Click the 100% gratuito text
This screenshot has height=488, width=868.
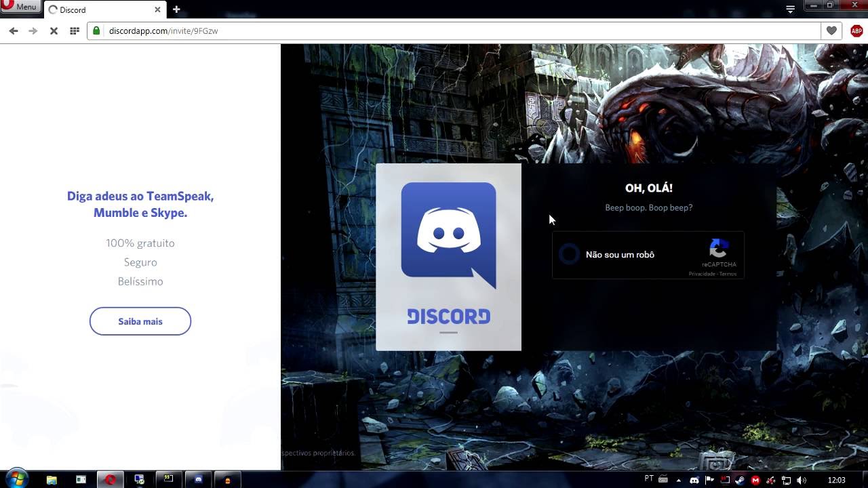[x=140, y=243]
